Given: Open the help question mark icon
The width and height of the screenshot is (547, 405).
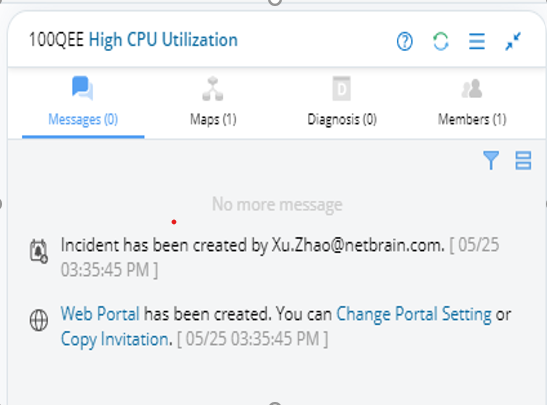Looking at the screenshot, I should pos(405,42).
